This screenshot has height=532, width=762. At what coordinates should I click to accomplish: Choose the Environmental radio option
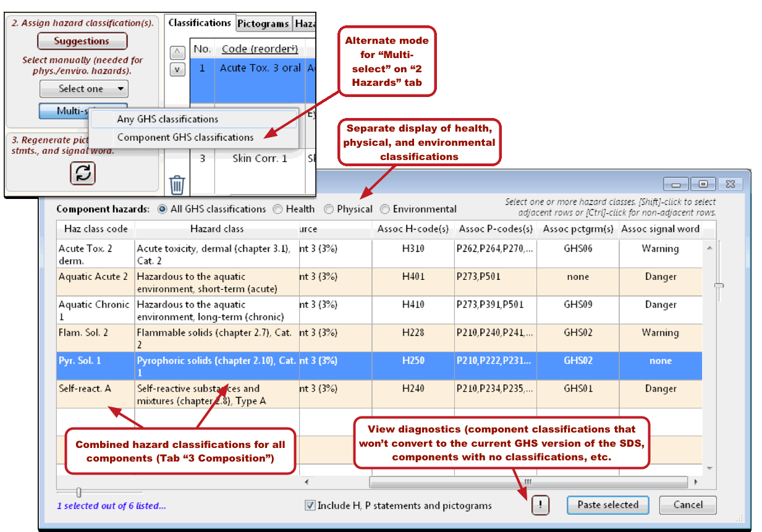coord(384,209)
